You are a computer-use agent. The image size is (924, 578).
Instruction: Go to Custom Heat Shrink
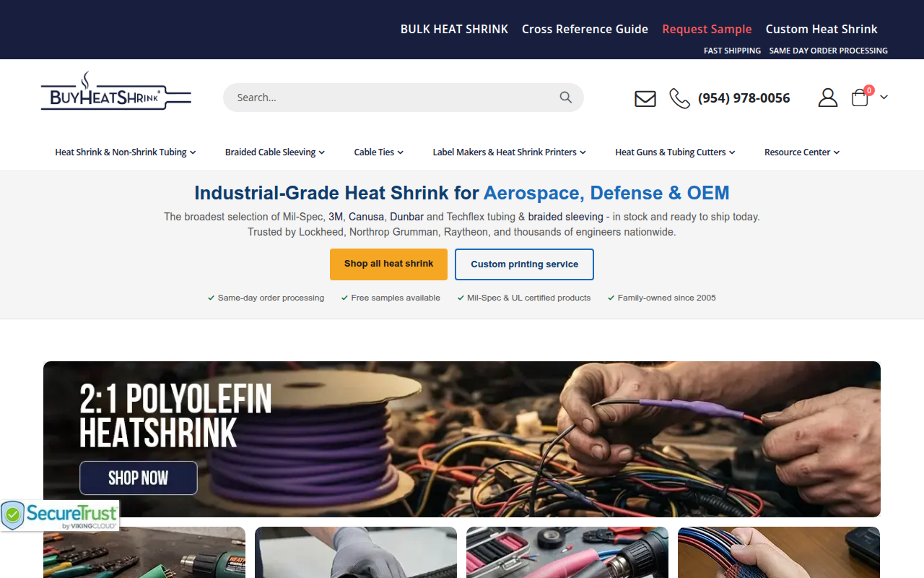click(821, 29)
